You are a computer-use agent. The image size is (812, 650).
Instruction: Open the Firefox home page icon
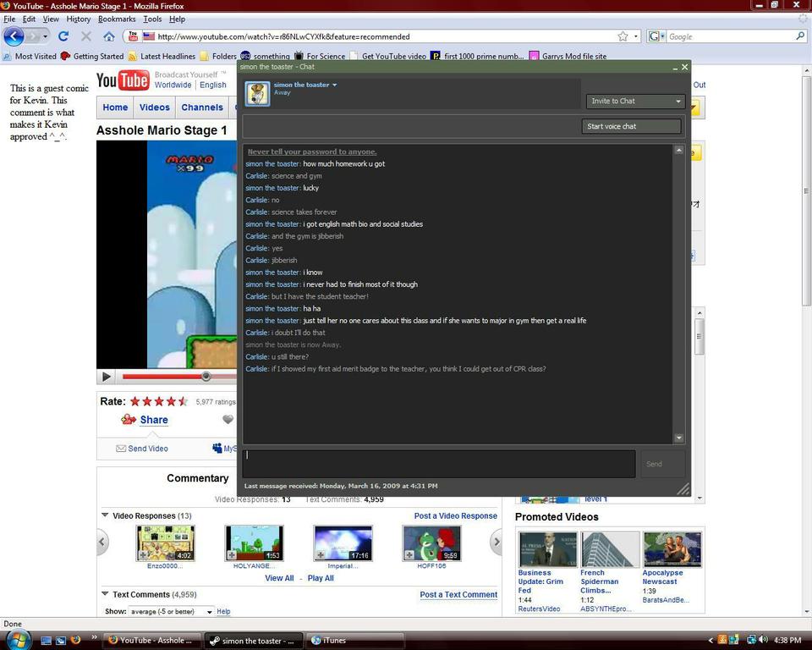[109, 36]
